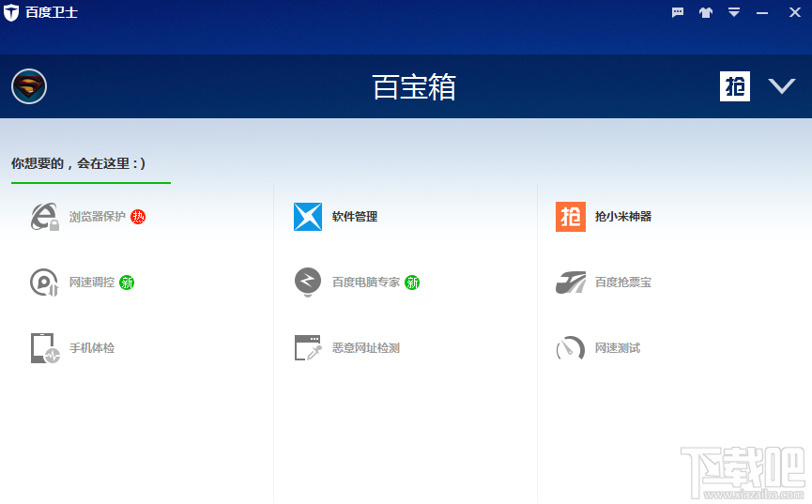
Task: Open the 网速调控 speed control icon
Action: point(44,283)
